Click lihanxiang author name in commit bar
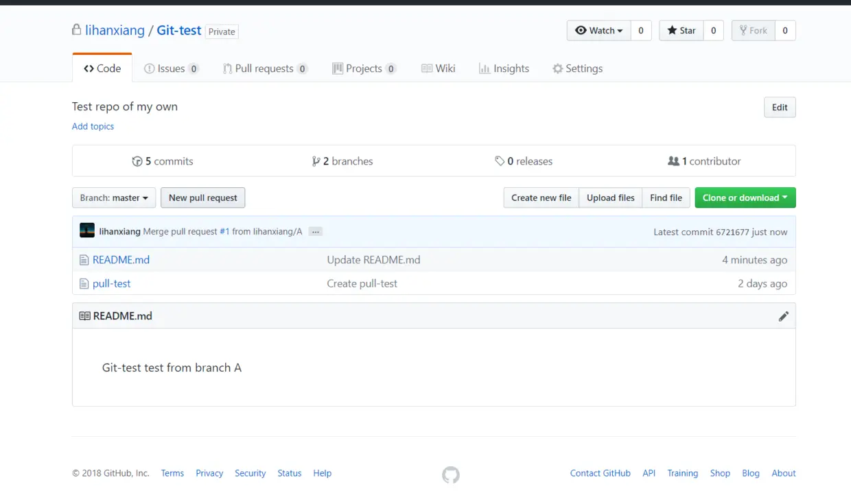 point(120,232)
